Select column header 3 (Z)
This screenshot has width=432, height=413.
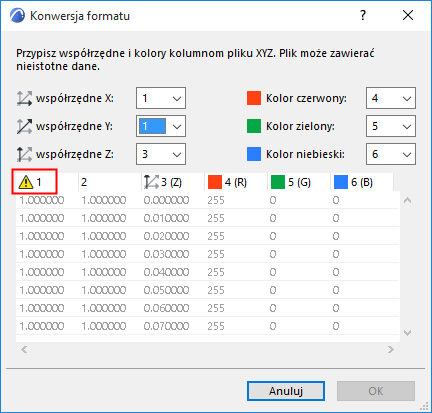pos(173,182)
